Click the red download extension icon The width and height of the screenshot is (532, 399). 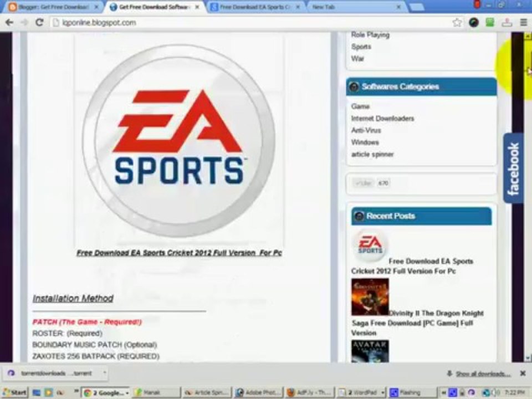click(x=507, y=22)
